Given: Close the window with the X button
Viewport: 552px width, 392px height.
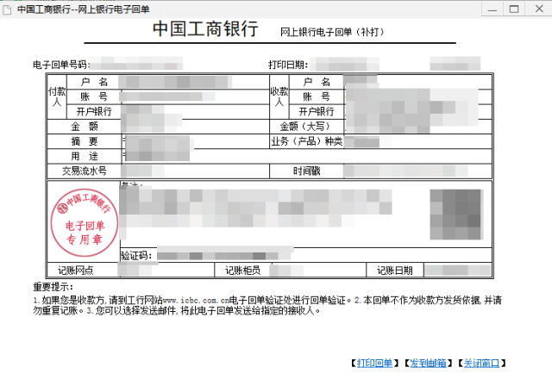Looking at the screenshot, I should pyautogui.click(x=539, y=9).
